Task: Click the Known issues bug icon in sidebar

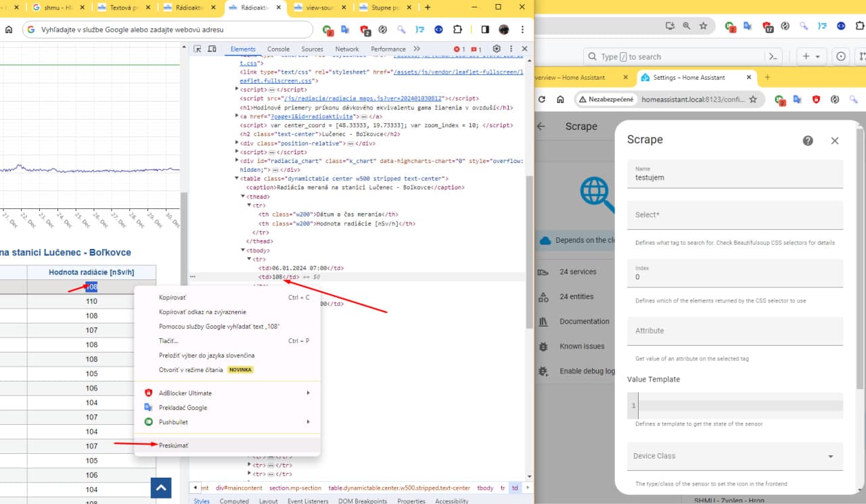Action: 543,346
